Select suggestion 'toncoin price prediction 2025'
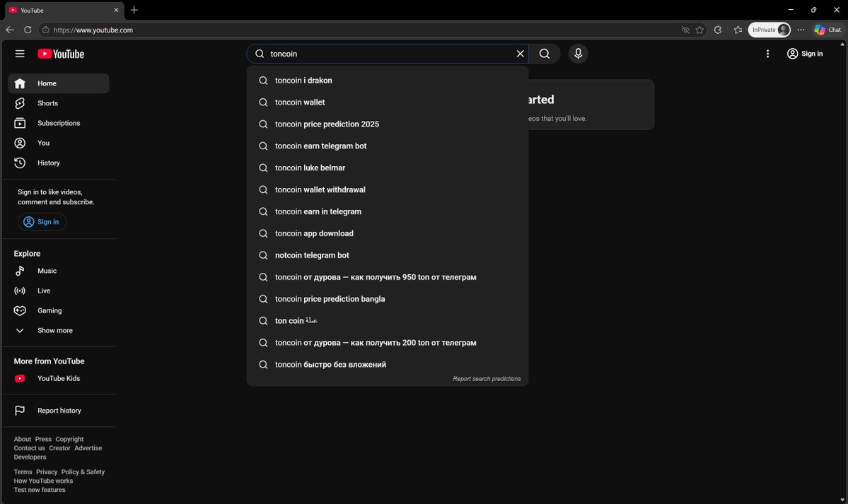Viewport: 848px width, 504px height. [x=388, y=124]
